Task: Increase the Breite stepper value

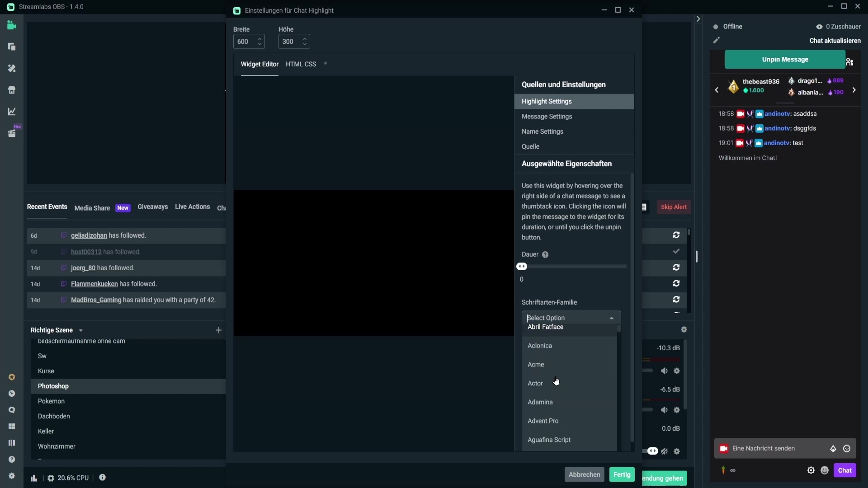Action: tap(259, 39)
